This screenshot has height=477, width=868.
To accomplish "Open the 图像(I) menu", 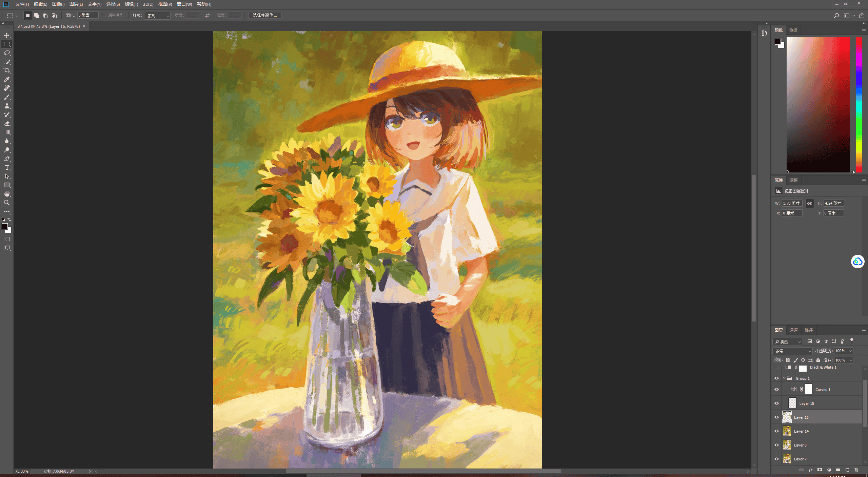I will pos(58,4).
